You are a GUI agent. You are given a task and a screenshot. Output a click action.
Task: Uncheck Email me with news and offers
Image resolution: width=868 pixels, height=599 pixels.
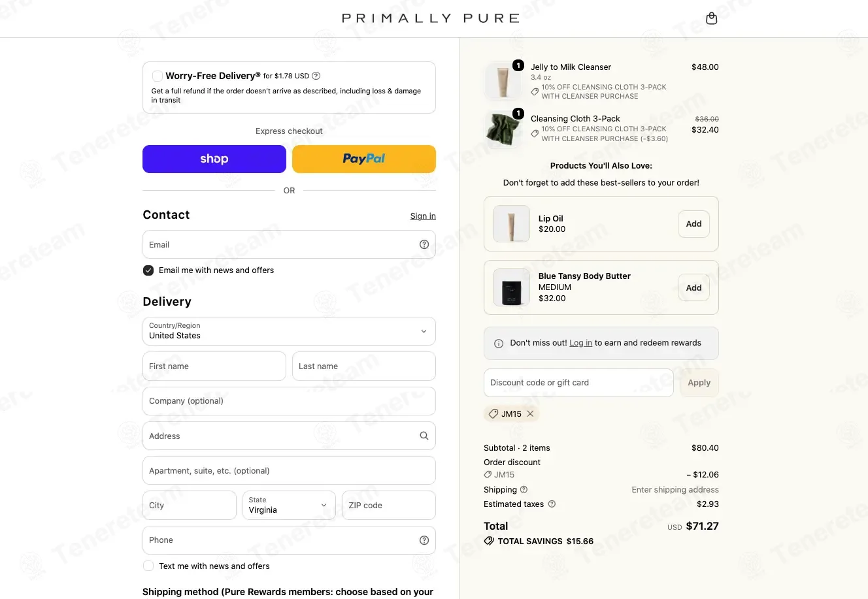tap(148, 270)
